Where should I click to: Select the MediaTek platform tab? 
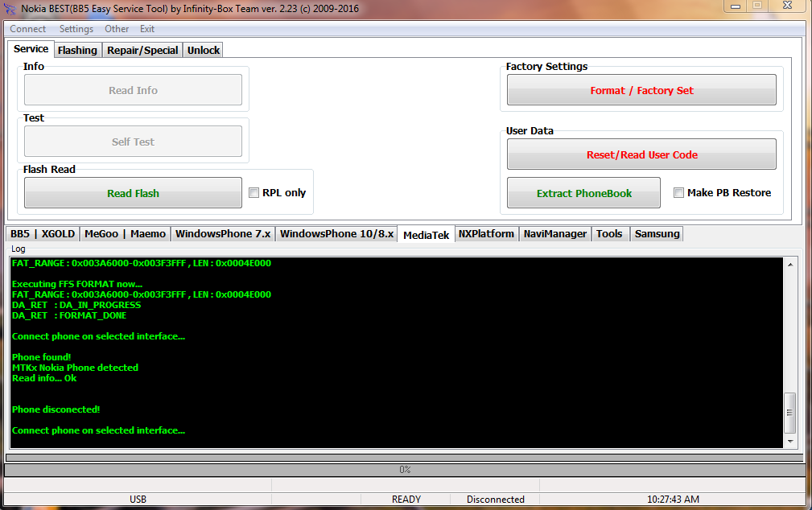[427, 235]
